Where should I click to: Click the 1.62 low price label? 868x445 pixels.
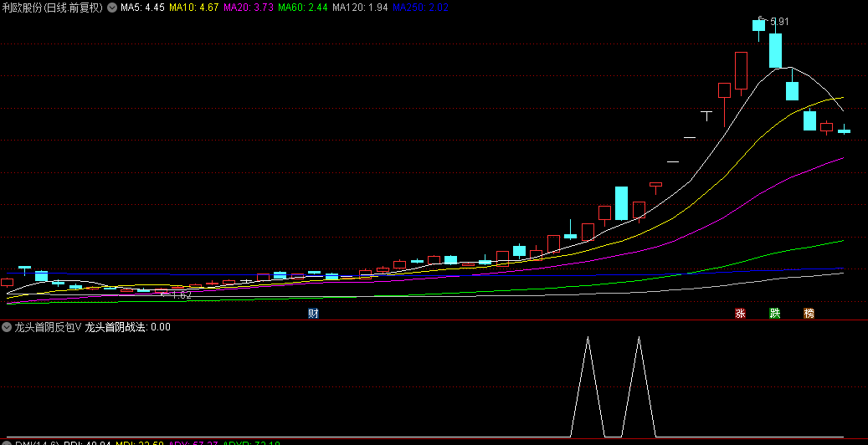click(182, 295)
